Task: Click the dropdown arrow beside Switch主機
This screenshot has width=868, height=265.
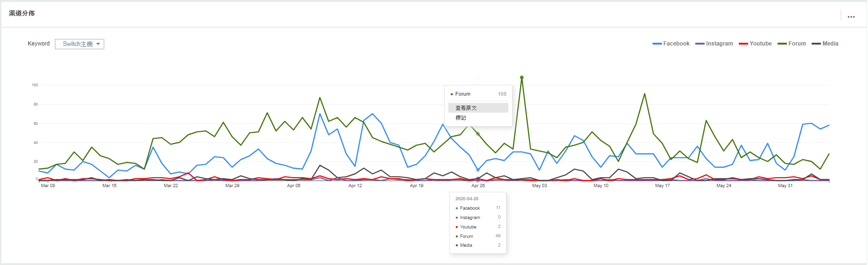Action: [x=98, y=44]
